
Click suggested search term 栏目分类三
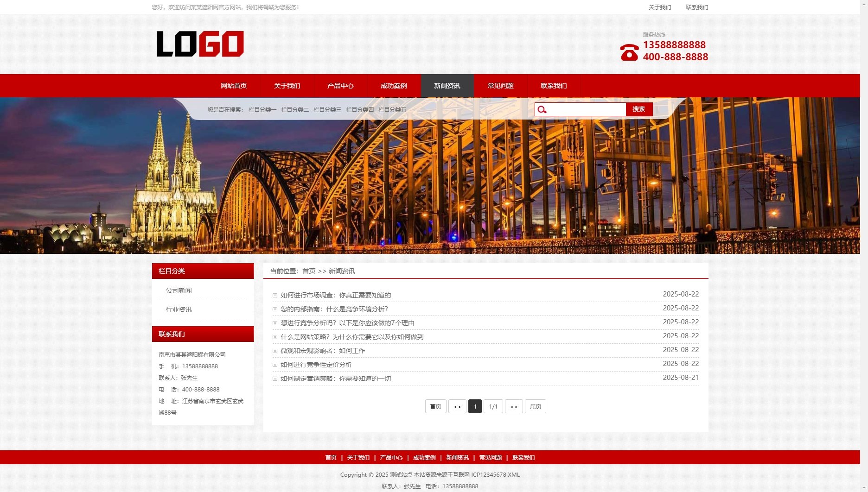327,110
